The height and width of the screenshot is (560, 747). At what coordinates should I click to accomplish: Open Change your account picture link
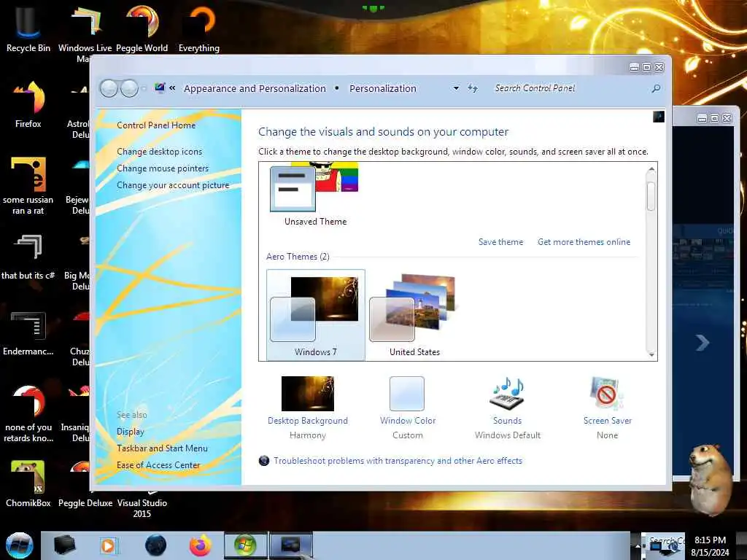click(x=173, y=185)
